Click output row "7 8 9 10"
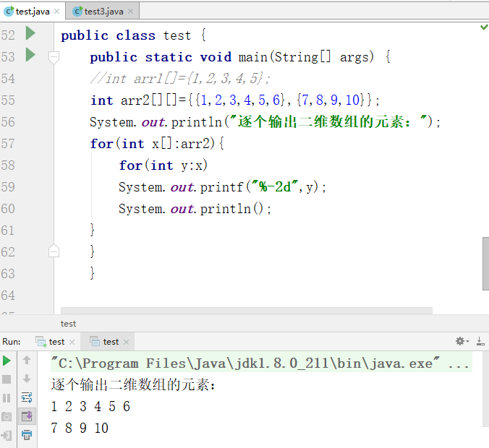The height and width of the screenshot is (448, 489). (80, 428)
